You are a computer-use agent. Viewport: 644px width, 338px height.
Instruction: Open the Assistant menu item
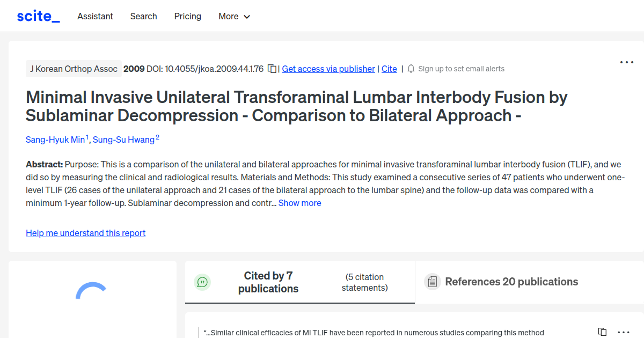(x=95, y=16)
